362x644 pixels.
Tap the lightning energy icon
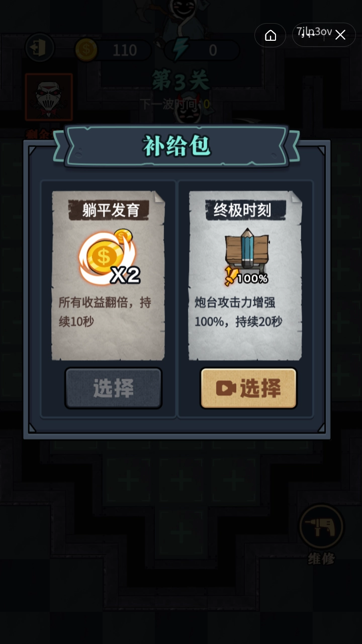[180, 49]
